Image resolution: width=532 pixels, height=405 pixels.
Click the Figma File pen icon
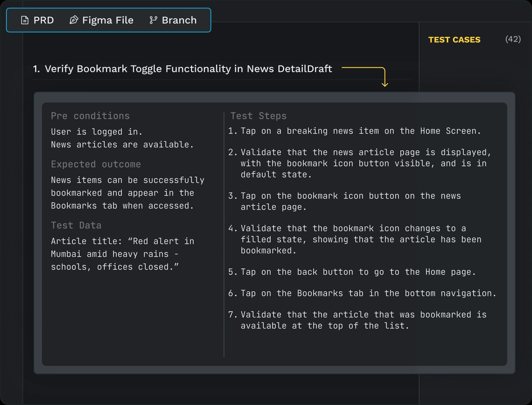coord(74,20)
